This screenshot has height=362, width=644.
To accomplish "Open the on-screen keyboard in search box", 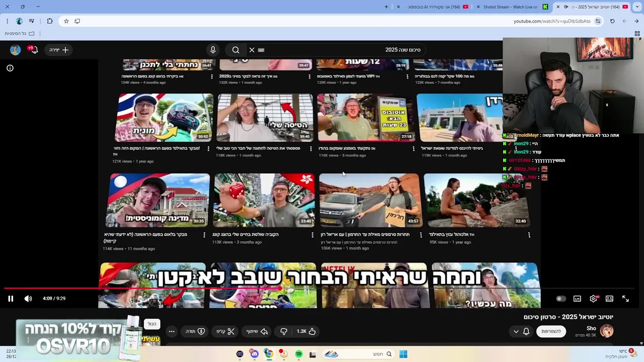I will [261, 50].
